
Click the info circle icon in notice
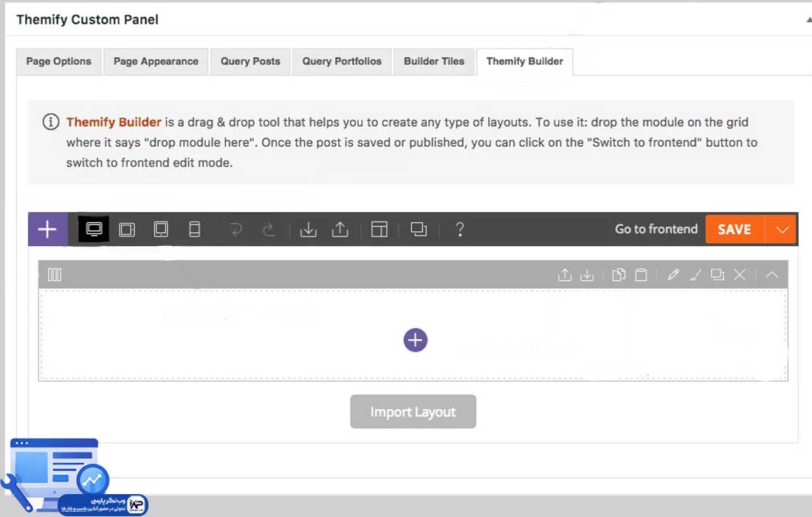click(x=50, y=123)
